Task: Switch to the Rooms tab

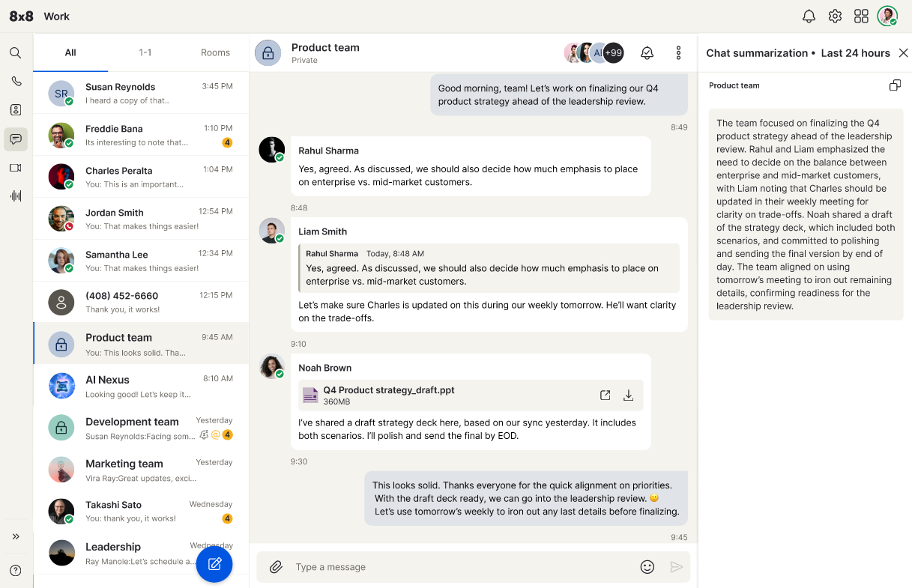Action: pyautogui.click(x=215, y=52)
